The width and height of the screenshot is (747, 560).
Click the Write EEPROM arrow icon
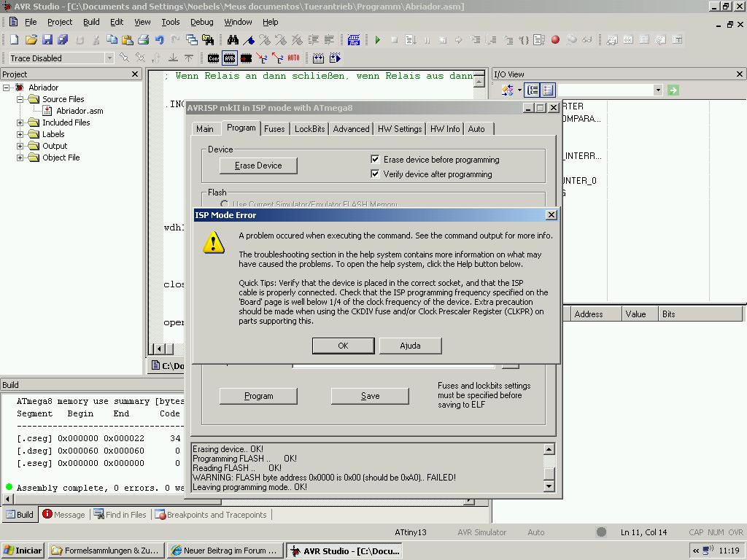[x=262, y=58]
